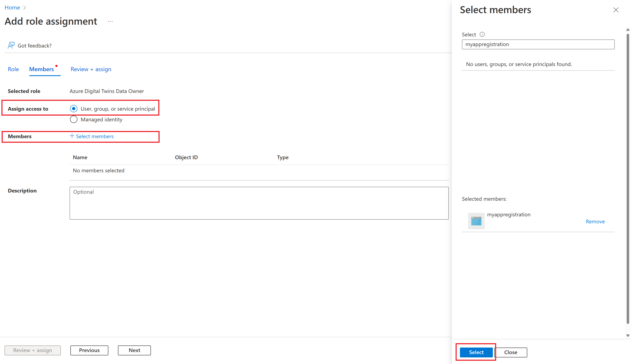
Task: Click the plus icon for Select members
Action: coord(72,136)
